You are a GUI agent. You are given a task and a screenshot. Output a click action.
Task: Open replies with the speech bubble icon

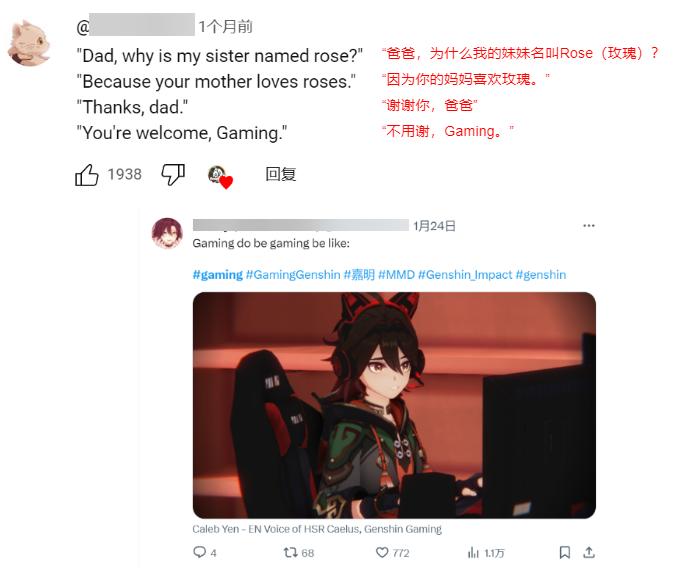tap(199, 552)
